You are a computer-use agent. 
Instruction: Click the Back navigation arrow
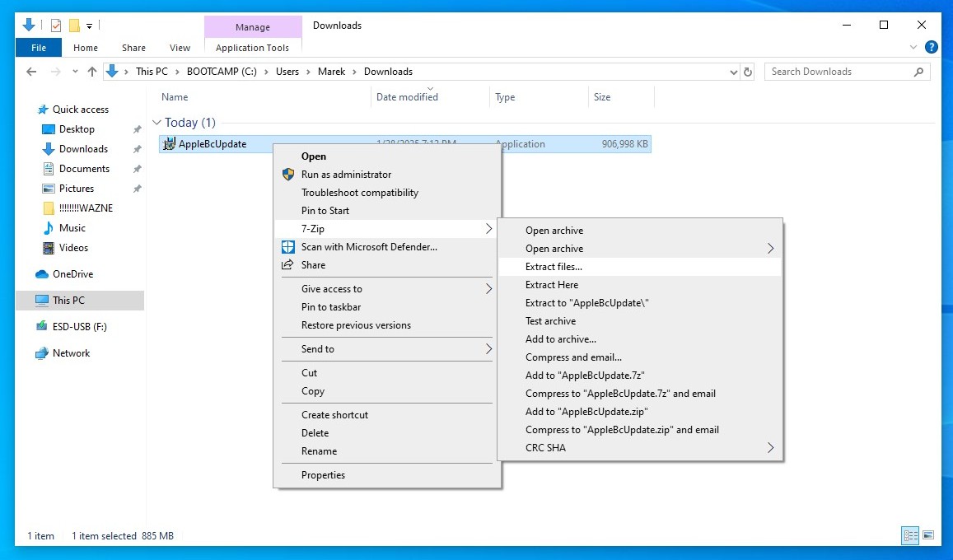click(x=31, y=72)
